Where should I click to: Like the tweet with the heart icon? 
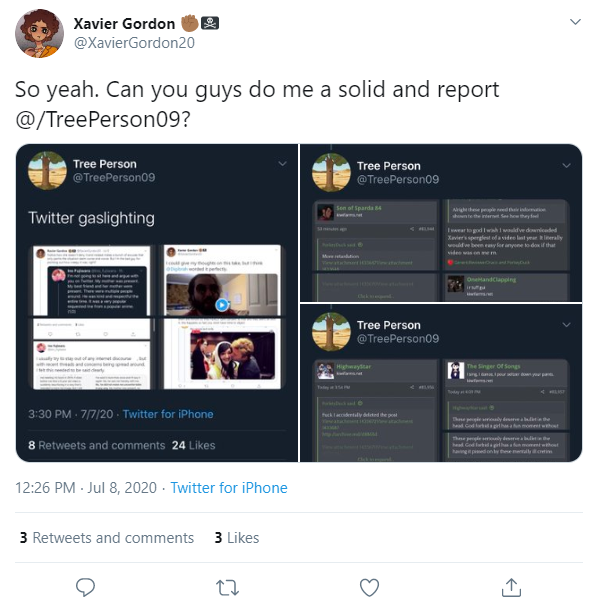[369, 587]
